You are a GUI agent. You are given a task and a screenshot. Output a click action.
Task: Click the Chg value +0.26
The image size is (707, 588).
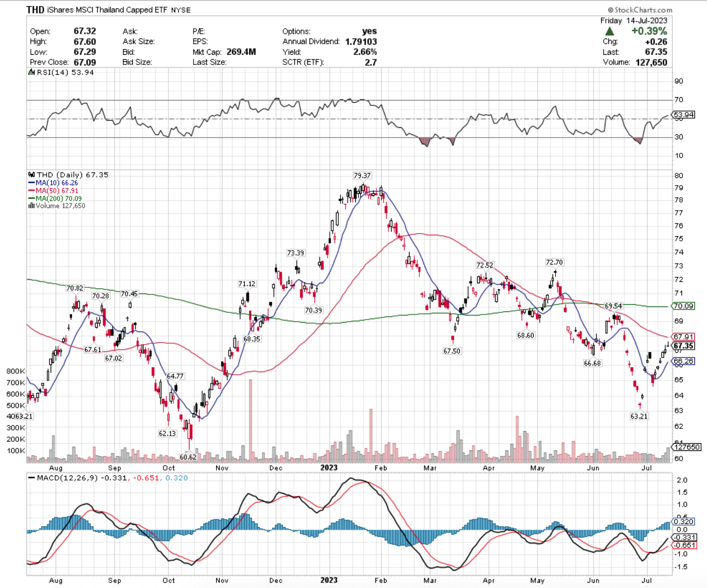[655, 42]
